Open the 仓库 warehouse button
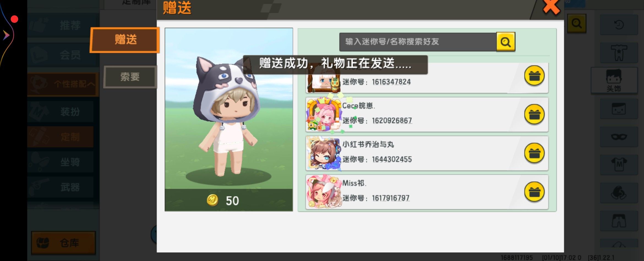This screenshot has height=261, width=644. (63, 243)
